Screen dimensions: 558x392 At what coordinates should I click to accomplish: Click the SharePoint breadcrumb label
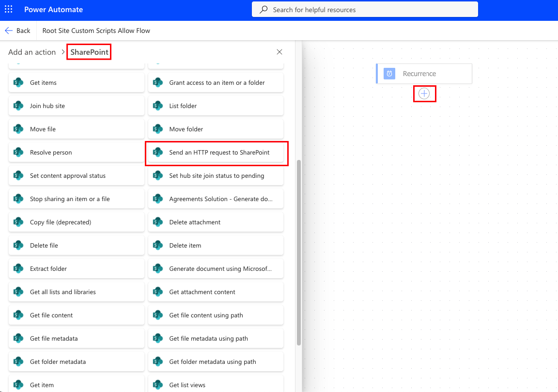90,52
